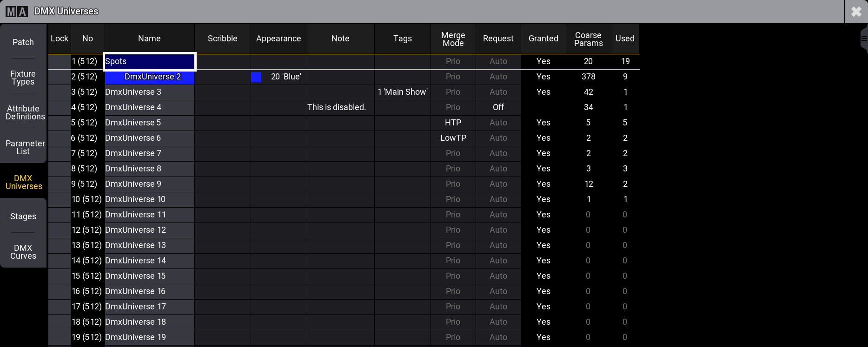Click the Name column header
Screen dimensions: 868x347
tap(149, 39)
